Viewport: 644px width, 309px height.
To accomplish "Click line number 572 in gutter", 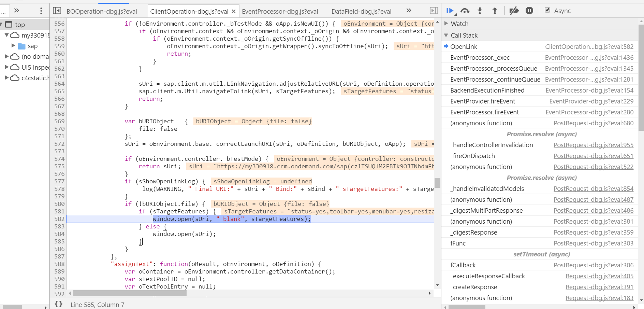I will coord(59,144).
